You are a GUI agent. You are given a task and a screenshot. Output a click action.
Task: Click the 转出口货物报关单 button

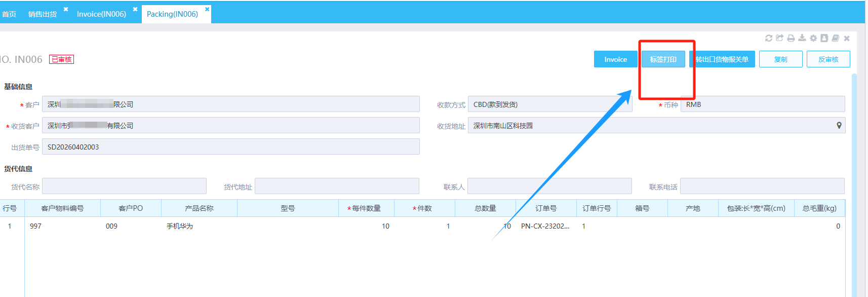pos(722,59)
